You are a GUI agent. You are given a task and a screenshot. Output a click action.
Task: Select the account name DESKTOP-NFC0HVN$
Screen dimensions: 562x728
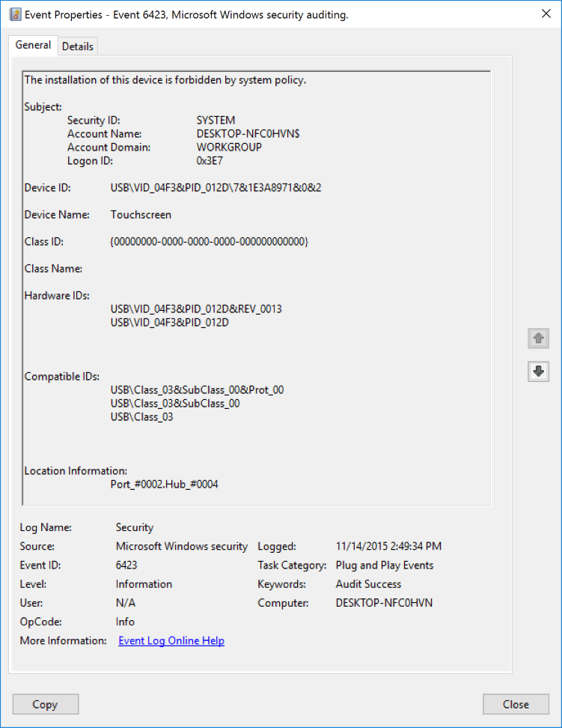click(248, 134)
